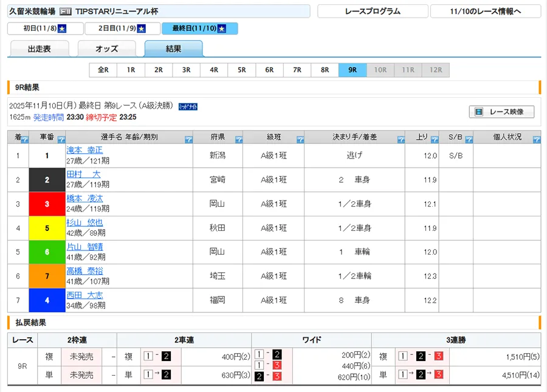The width and height of the screenshot is (547, 392).
Task: Open the レースプログラム page
Action: [372, 12]
